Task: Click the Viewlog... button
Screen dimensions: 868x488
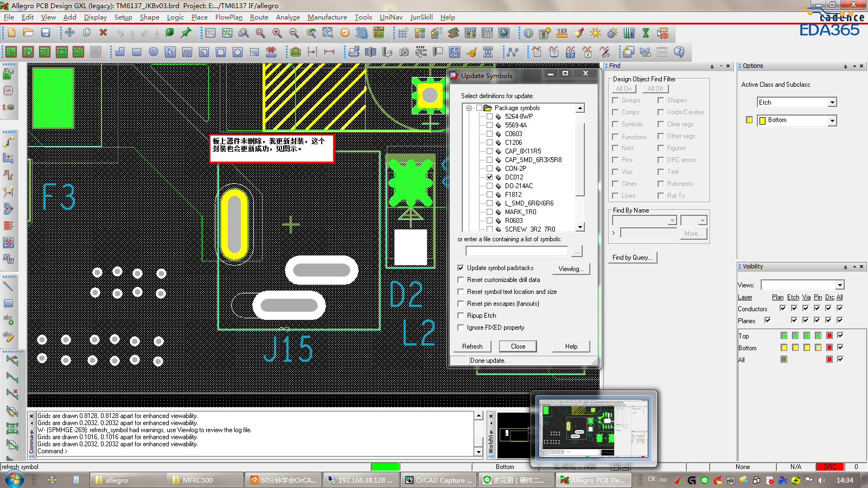Action: coord(571,269)
